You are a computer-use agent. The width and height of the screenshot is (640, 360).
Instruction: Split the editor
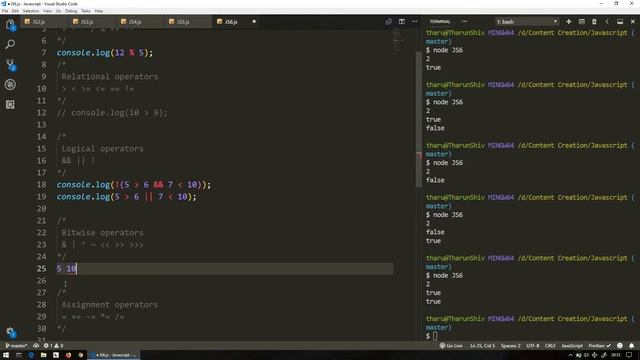402,22
